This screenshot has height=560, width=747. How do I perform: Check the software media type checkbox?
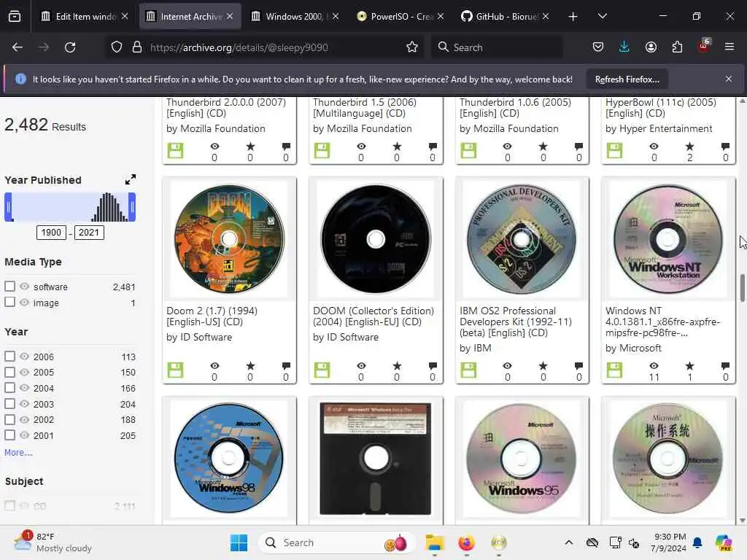pyautogui.click(x=9, y=286)
